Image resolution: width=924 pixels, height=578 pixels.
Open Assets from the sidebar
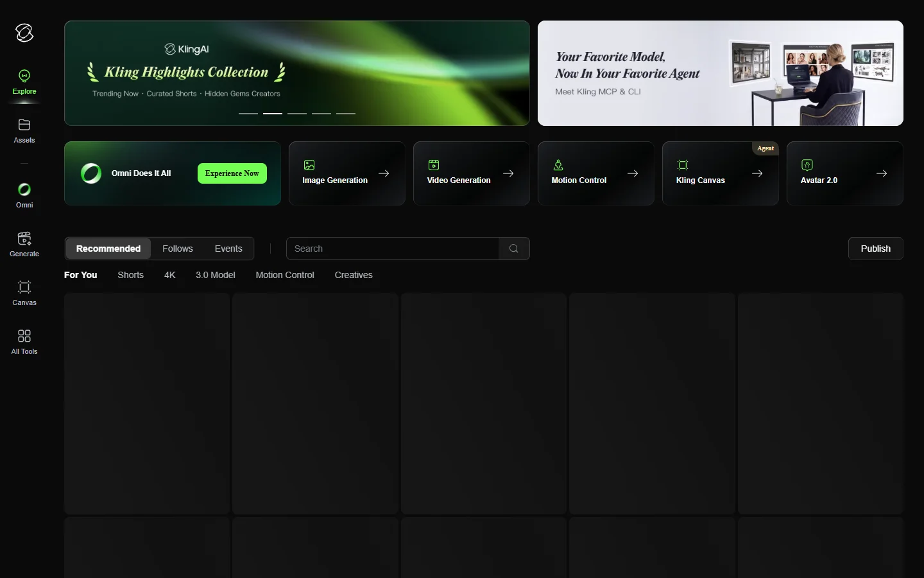[x=24, y=131]
